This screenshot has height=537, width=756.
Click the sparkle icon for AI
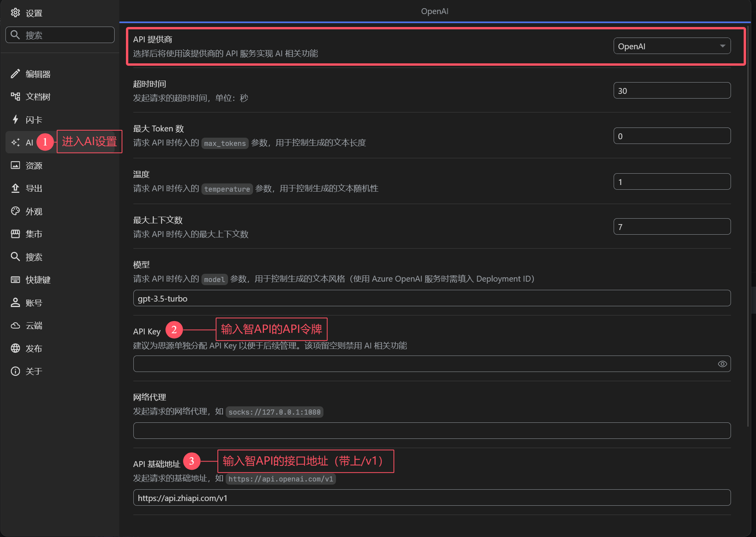(x=15, y=142)
